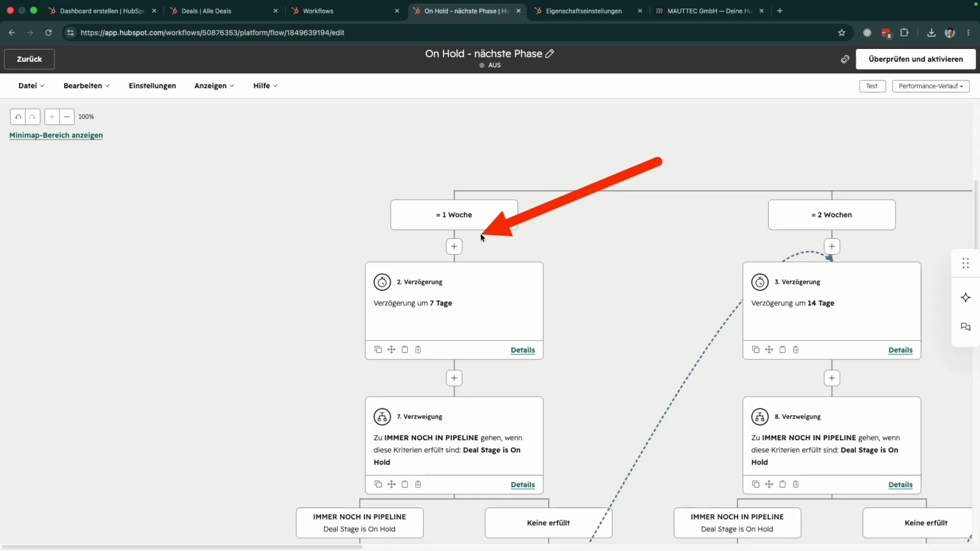Delete the 3. Verzögerung action

click(796, 350)
